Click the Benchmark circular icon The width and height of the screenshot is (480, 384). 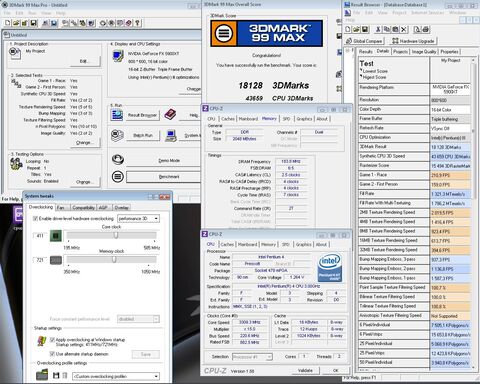click(x=118, y=176)
